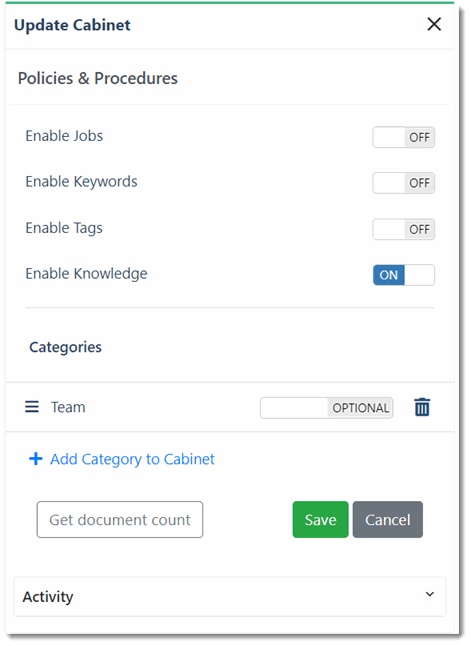Switch on the Enable Tags toggle
471x646 pixels.
click(x=403, y=229)
